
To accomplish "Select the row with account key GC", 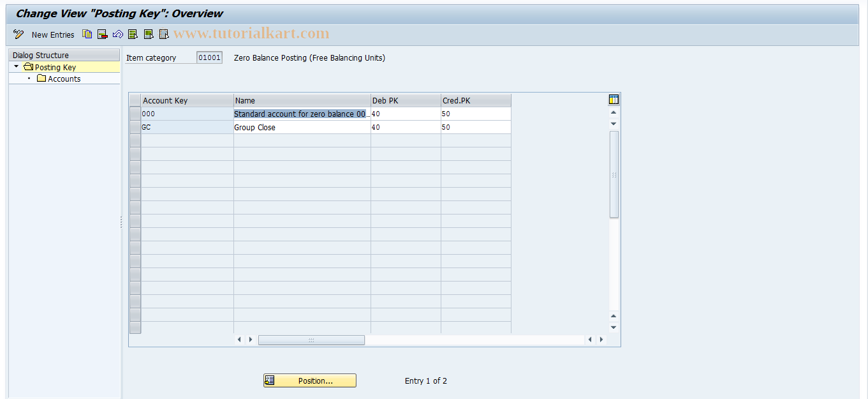I will [135, 127].
